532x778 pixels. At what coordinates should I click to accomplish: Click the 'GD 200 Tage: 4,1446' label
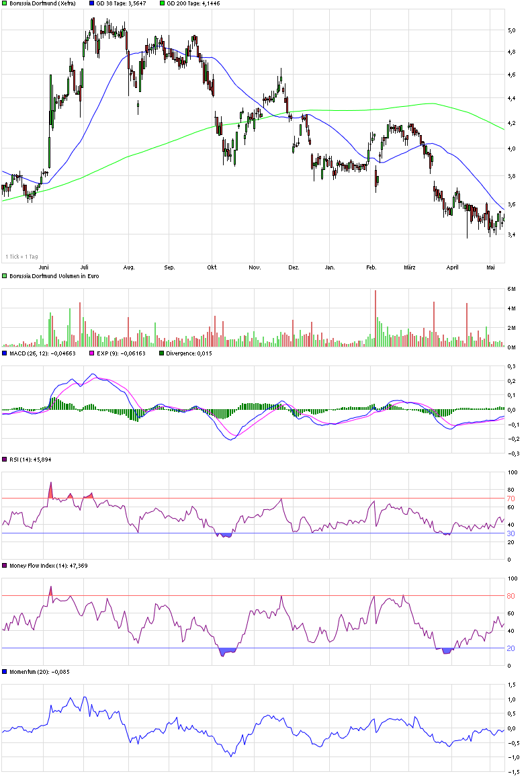point(193,3)
